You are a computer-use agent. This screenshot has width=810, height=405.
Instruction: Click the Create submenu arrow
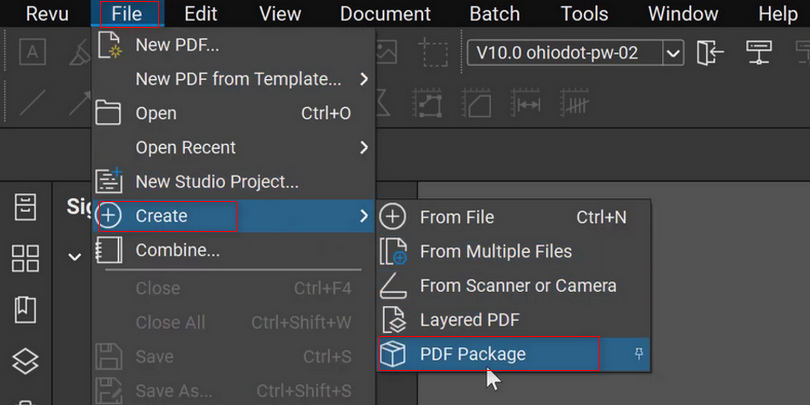point(364,216)
